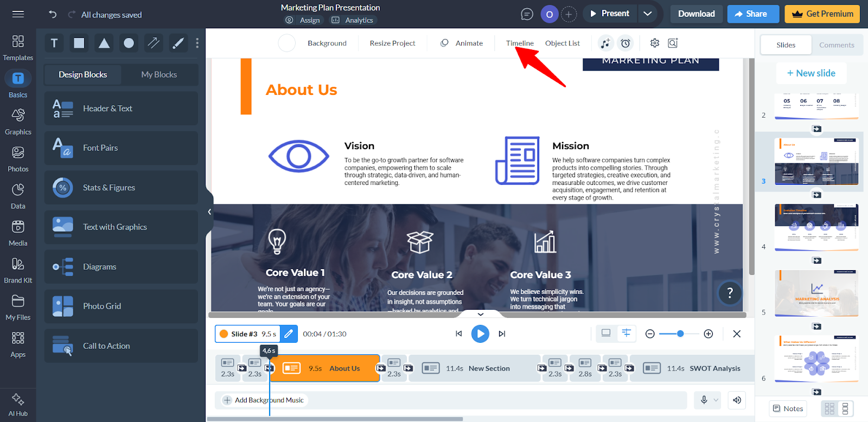Switch to the My Blocks tab
This screenshot has width=868, height=422.
[x=159, y=75]
